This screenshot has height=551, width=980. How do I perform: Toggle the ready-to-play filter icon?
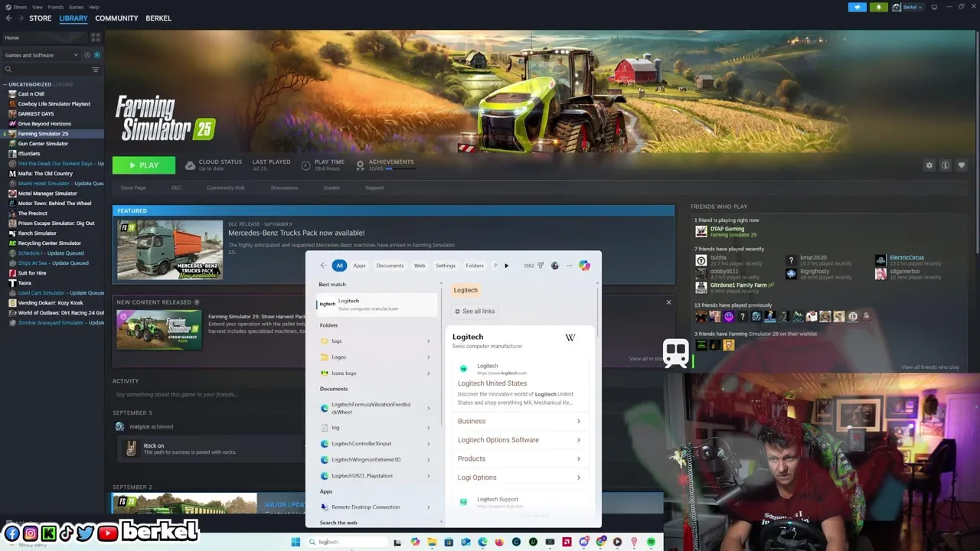[96, 55]
